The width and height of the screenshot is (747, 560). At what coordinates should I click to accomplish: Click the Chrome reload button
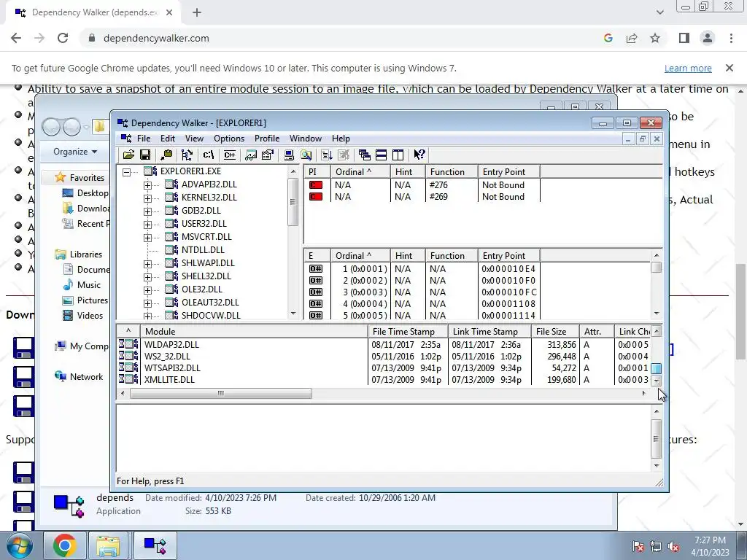coord(63,38)
